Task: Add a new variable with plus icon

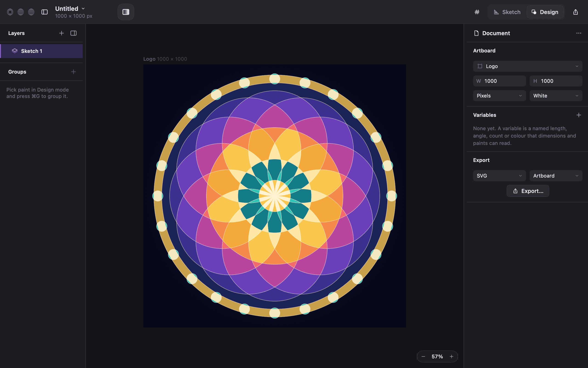Action: click(579, 115)
